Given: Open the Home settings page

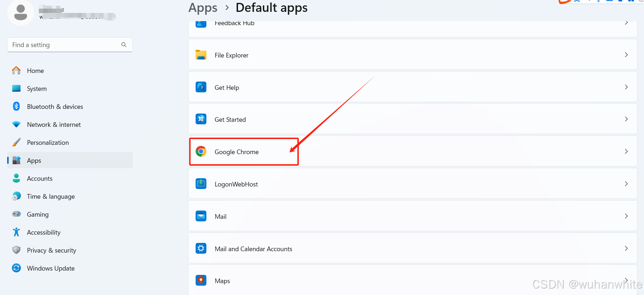Looking at the screenshot, I should (70, 71).
